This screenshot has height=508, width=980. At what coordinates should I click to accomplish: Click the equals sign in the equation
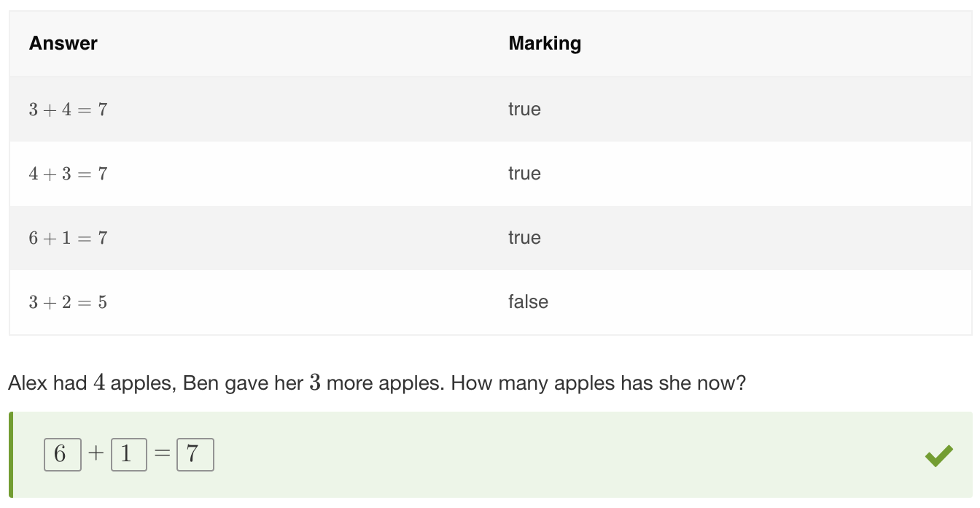pos(162,454)
